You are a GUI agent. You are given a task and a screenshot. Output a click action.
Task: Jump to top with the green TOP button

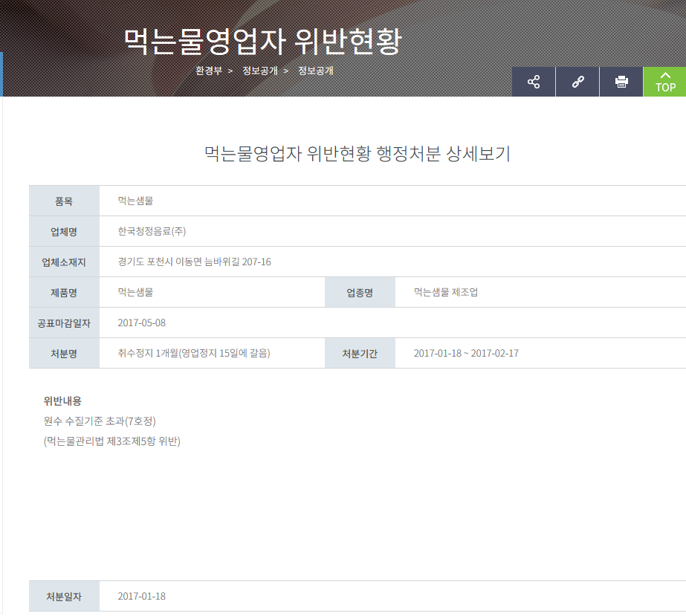click(664, 82)
